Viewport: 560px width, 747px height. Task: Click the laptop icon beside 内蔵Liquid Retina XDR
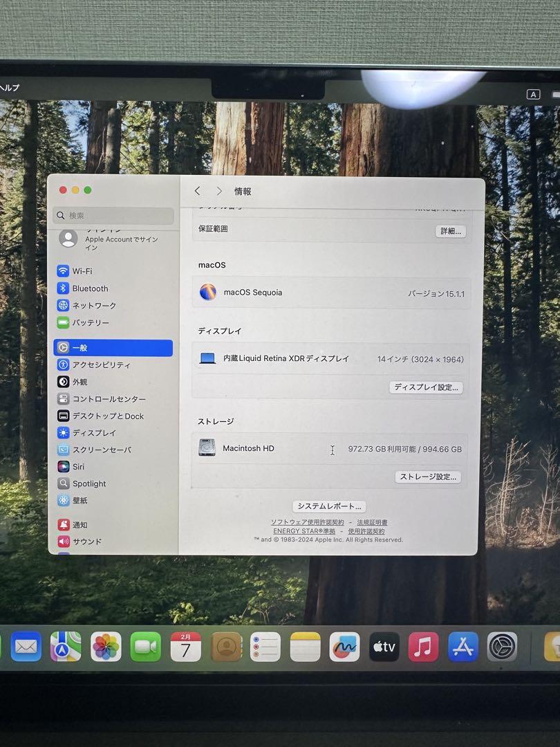coord(207,358)
